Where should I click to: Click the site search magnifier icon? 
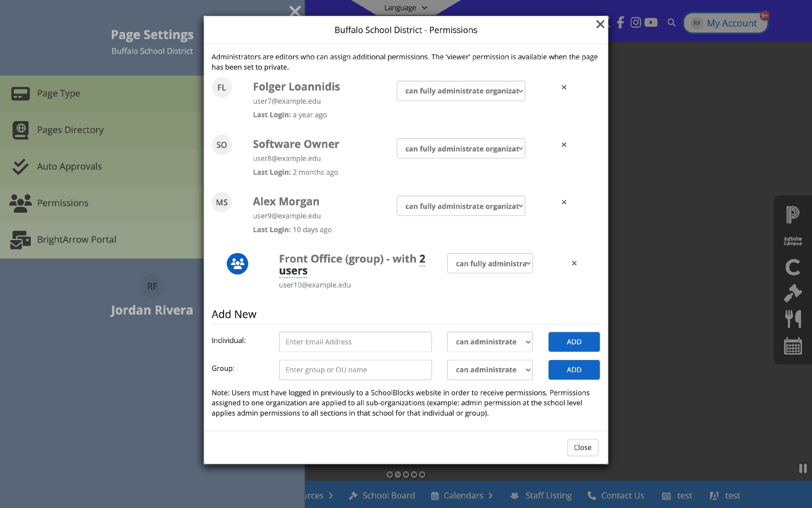(x=672, y=22)
